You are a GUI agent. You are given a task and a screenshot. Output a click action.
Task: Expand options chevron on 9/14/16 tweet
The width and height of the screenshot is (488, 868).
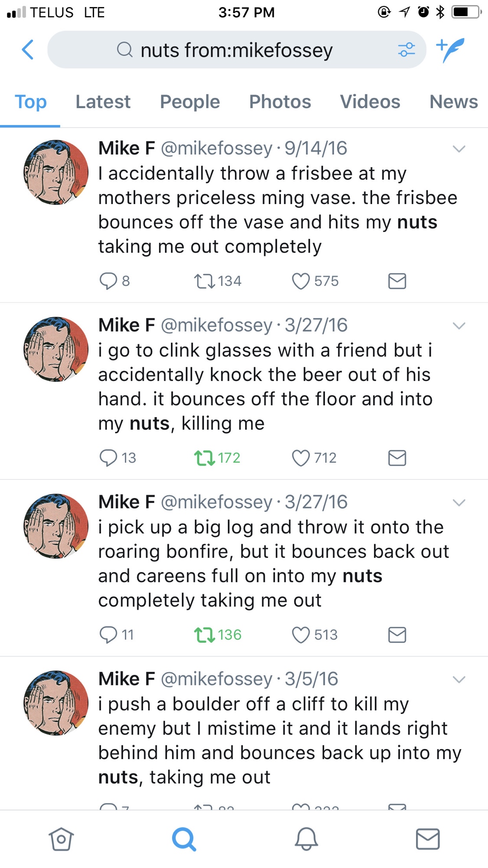459,149
